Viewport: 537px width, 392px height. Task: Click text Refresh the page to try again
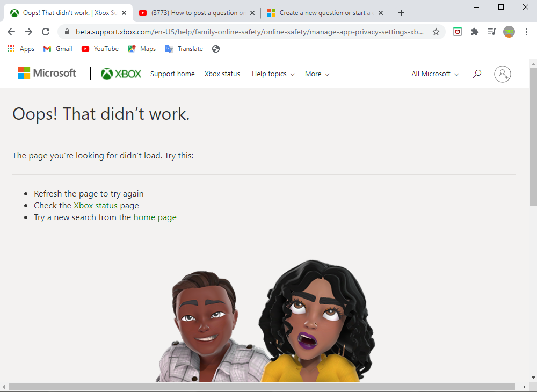tap(89, 193)
